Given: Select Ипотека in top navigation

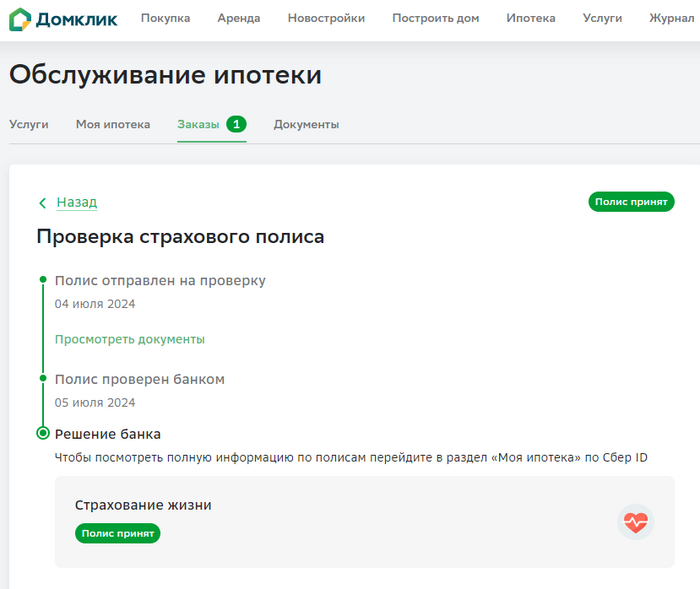Looking at the screenshot, I should point(531,18).
